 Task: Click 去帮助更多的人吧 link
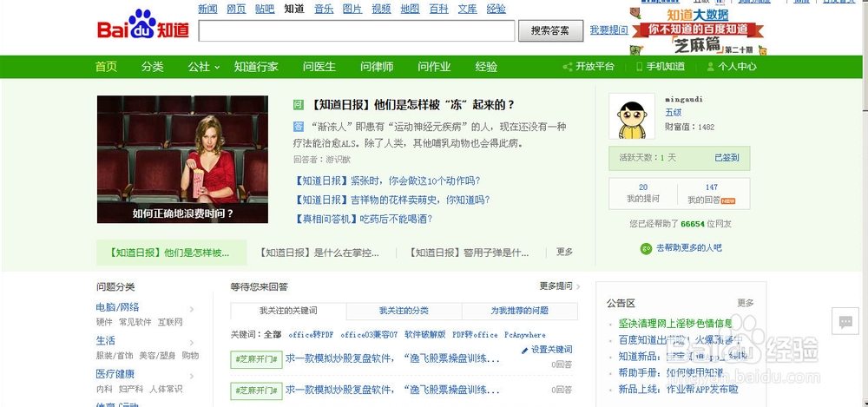click(x=688, y=248)
